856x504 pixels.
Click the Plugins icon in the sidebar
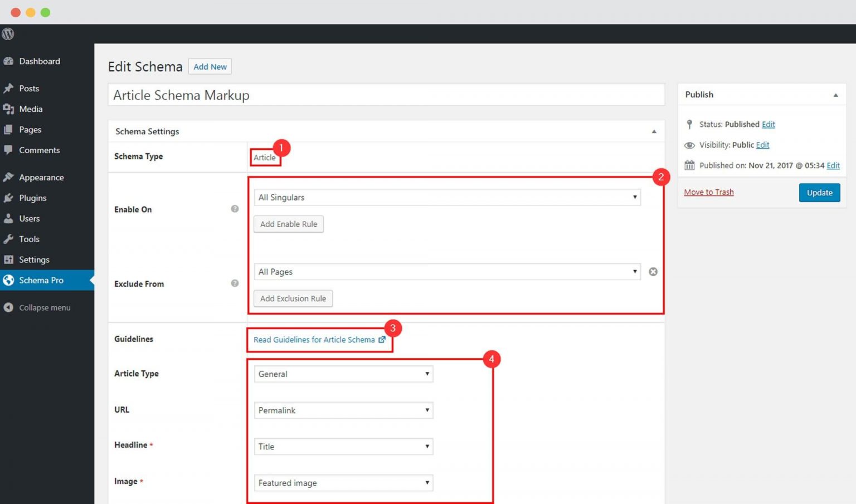point(9,198)
